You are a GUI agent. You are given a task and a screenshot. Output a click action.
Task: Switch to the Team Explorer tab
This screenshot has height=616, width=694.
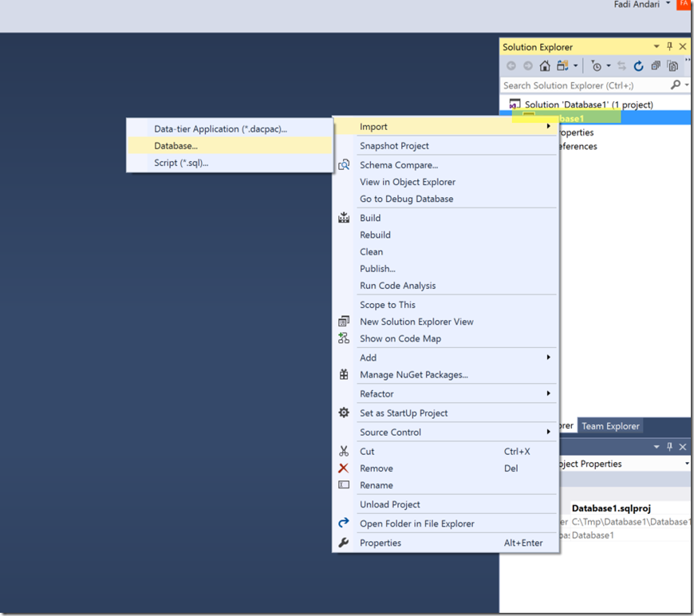610,426
